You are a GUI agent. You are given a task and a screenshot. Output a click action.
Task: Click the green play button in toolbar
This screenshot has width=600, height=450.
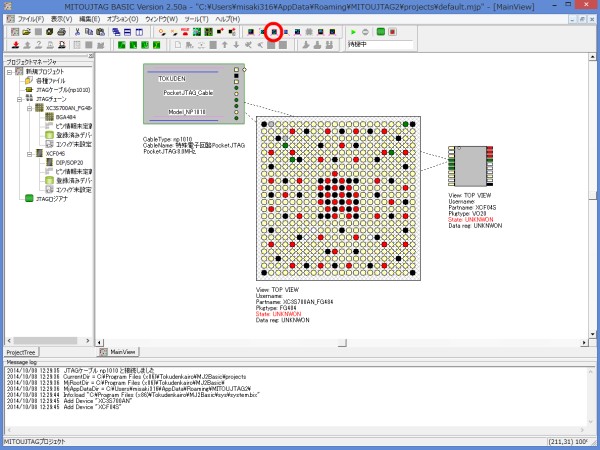click(353, 32)
